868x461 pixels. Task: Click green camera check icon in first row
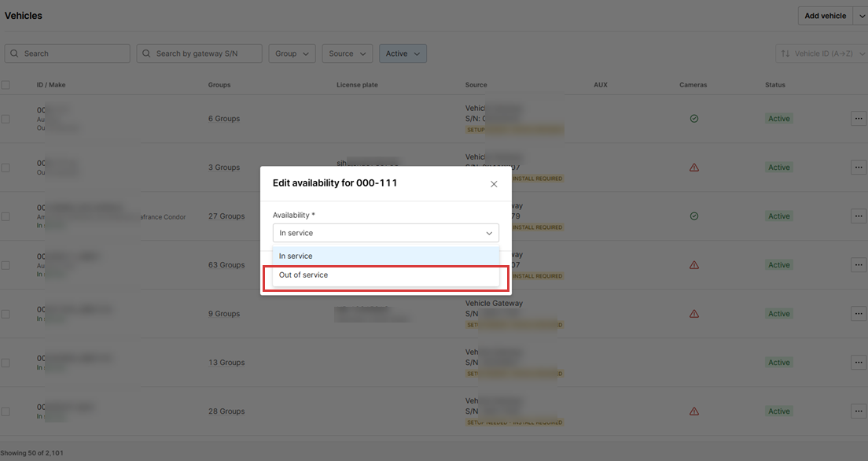point(693,119)
